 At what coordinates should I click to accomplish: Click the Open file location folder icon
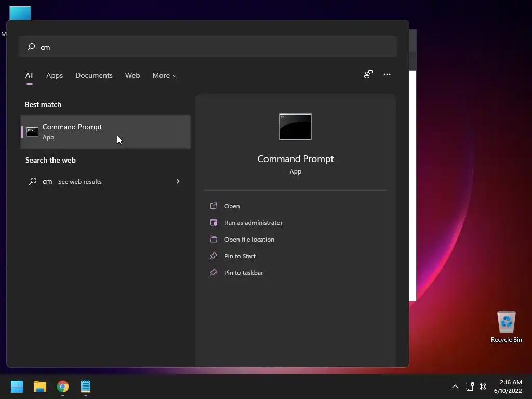[x=214, y=239]
